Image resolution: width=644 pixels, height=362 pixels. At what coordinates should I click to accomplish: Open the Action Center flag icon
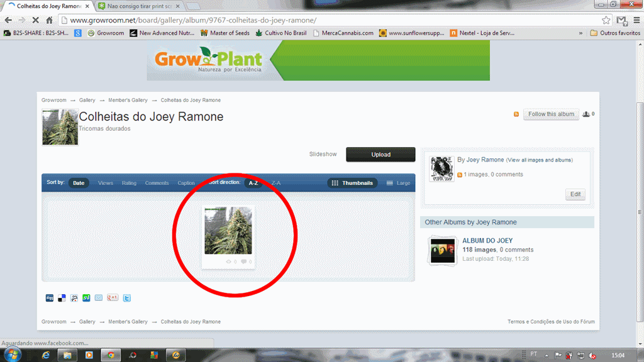[x=558, y=356]
